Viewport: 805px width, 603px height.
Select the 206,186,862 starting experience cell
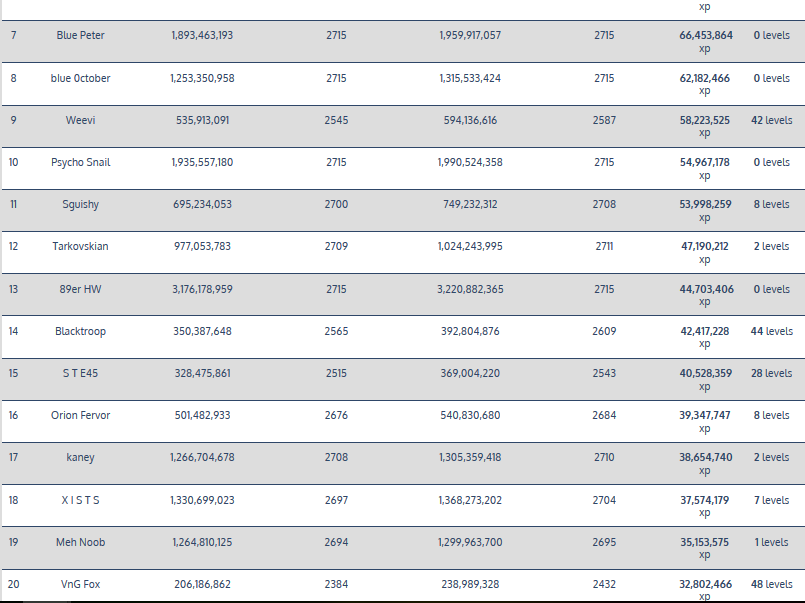pyautogui.click(x=201, y=584)
